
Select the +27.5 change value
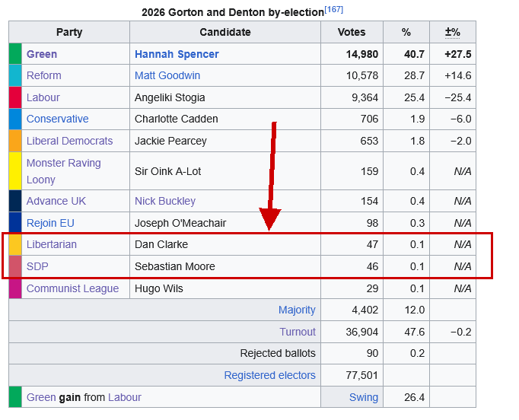458,54
